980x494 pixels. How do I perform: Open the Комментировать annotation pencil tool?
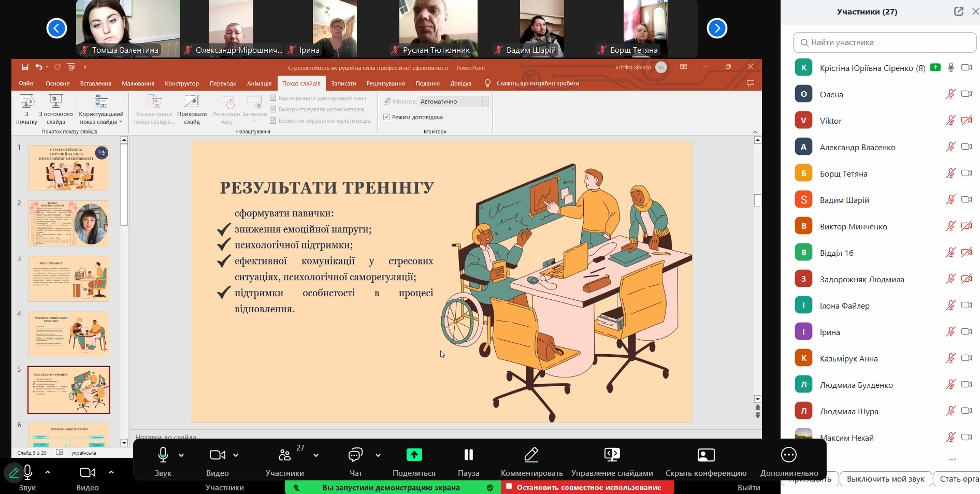point(531,455)
